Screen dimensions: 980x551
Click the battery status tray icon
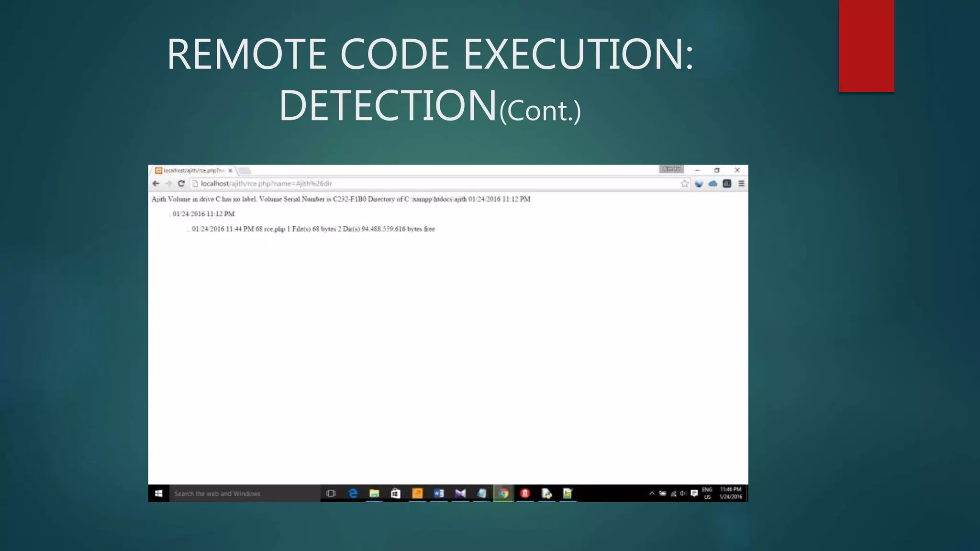point(663,493)
